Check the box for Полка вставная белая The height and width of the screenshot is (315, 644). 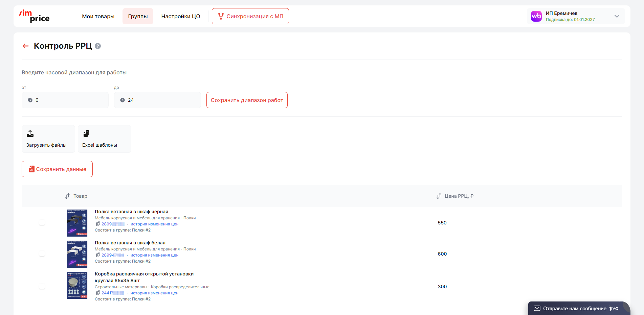point(42,253)
